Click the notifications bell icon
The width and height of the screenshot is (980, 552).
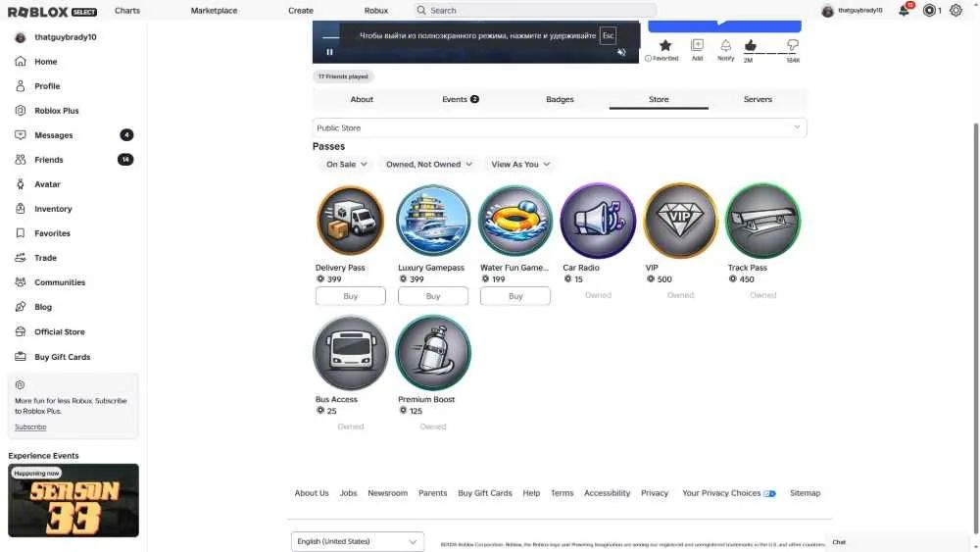pos(904,11)
